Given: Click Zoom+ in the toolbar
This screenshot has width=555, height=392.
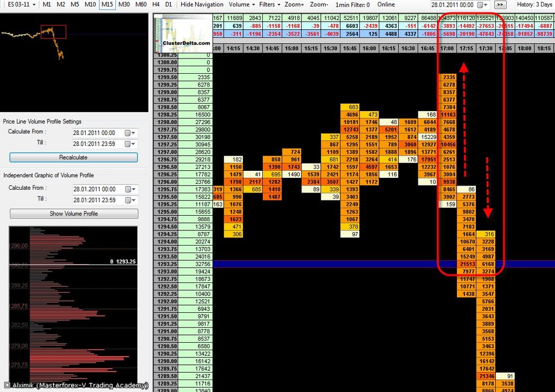Looking at the screenshot, I should coord(294,4).
